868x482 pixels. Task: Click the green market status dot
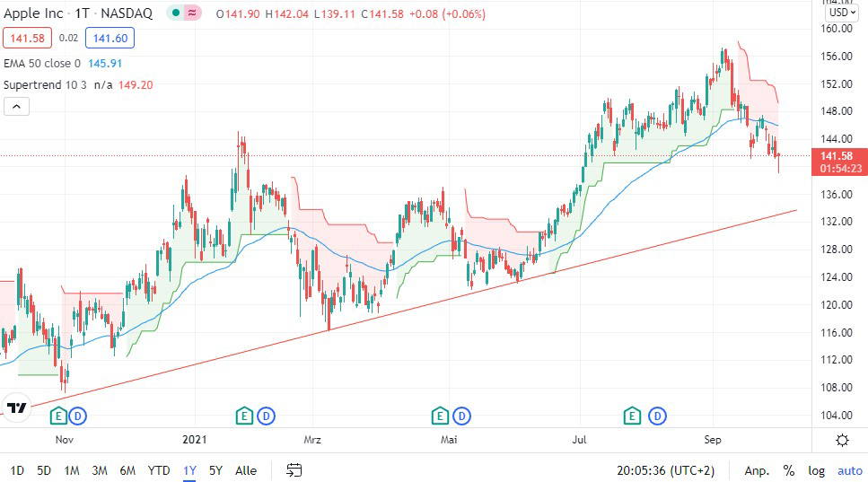[175, 13]
